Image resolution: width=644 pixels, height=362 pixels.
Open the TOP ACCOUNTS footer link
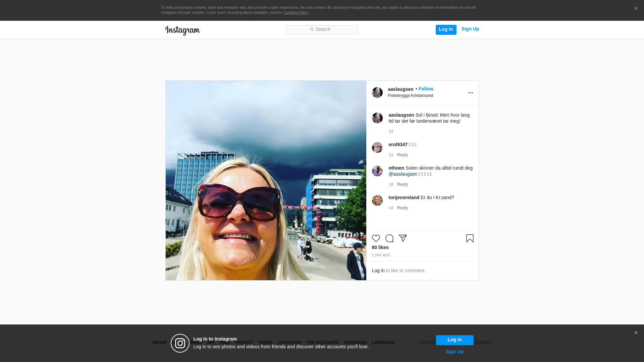pos(322,343)
